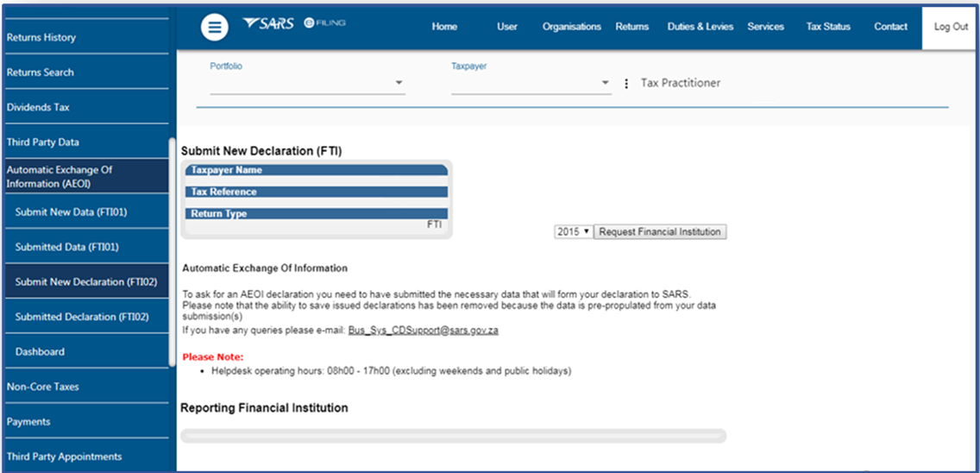This screenshot has width=980, height=473.
Task: Click the hamburger menu icon
Action: (x=214, y=27)
